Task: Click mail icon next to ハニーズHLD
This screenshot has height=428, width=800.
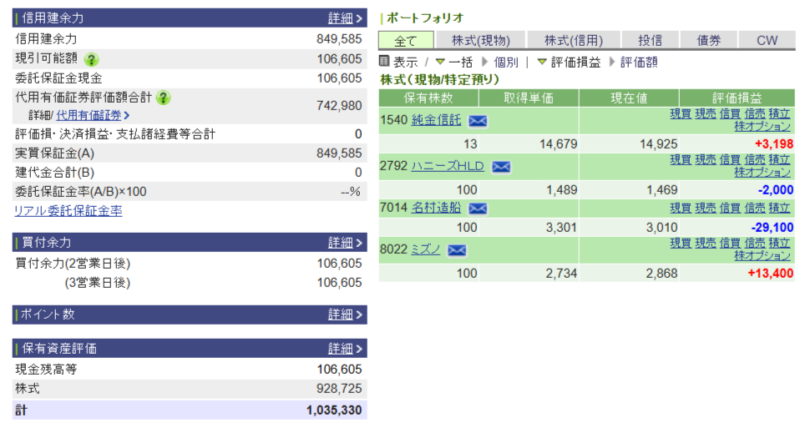Action: (501, 167)
